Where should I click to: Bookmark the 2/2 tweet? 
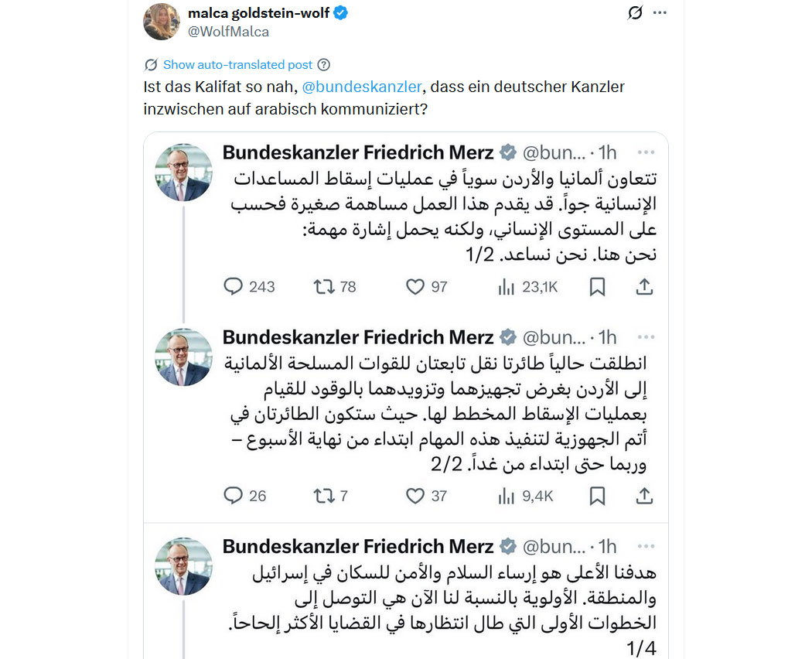point(597,496)
